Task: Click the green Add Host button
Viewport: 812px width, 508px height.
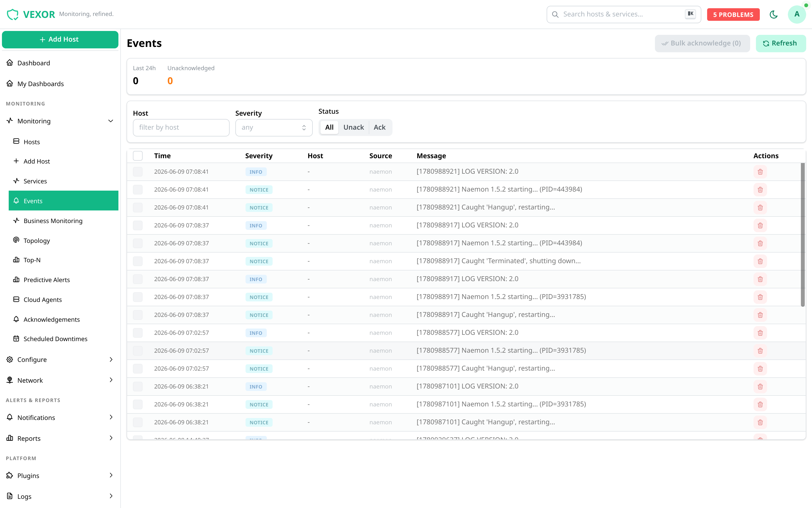Action: (x=60, y=40)
